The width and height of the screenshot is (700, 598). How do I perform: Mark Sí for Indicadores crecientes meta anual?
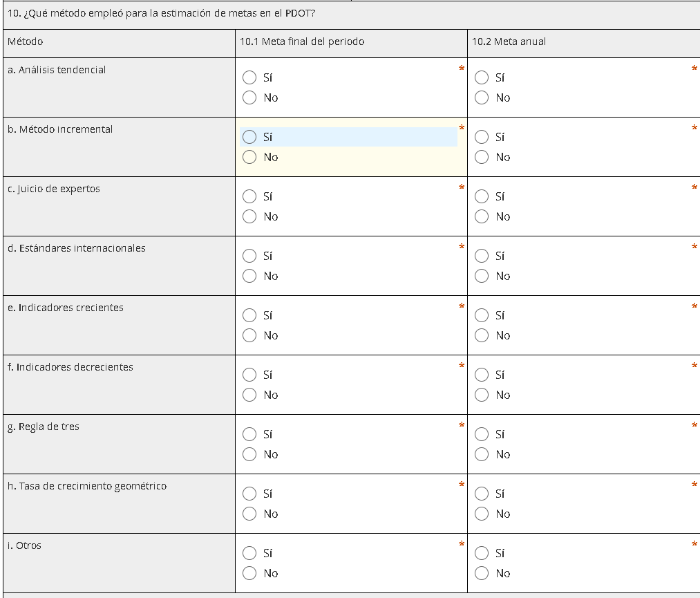click(x=482, y=315)
